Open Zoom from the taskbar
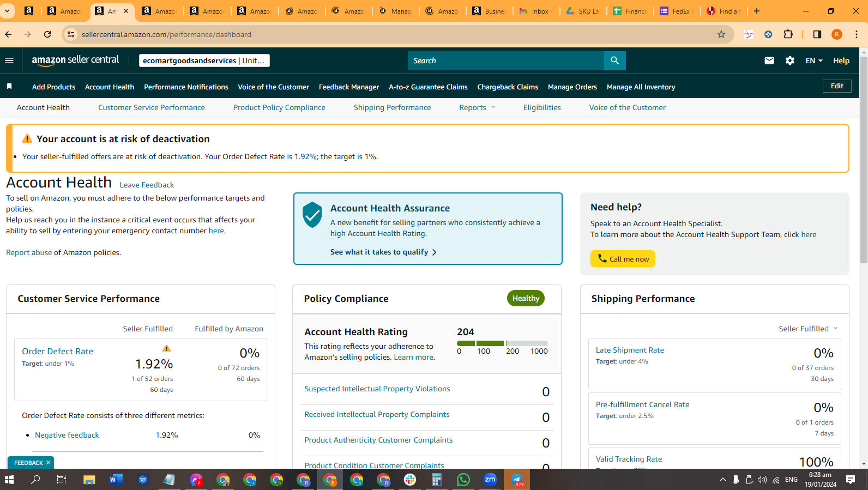Screen dimensions: 868x490 click(490, 480)
